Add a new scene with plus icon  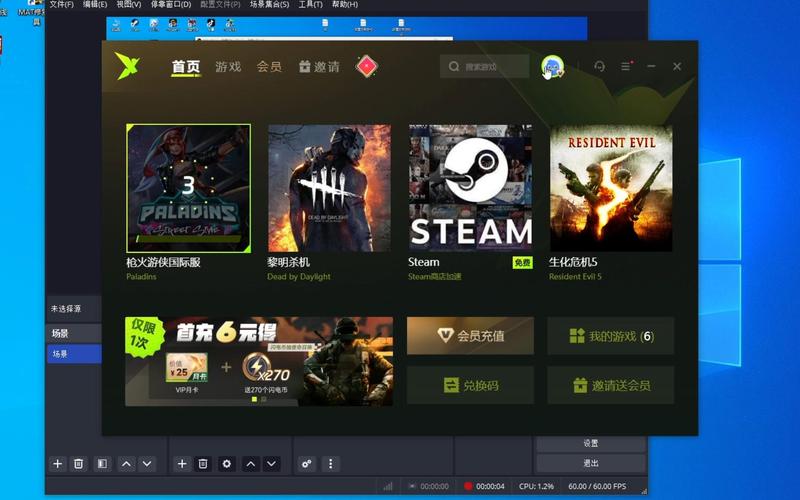(58, 464)
